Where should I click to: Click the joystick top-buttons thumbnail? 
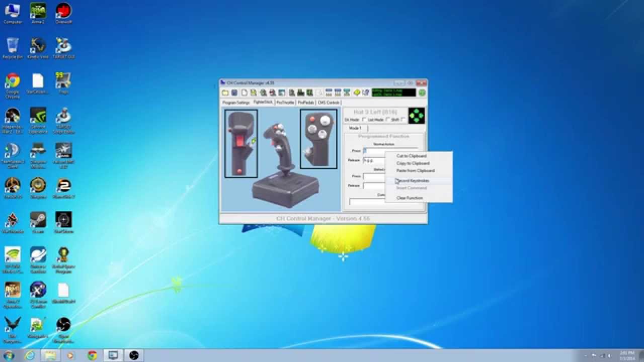pyautogui.click(x=318, y=139)
